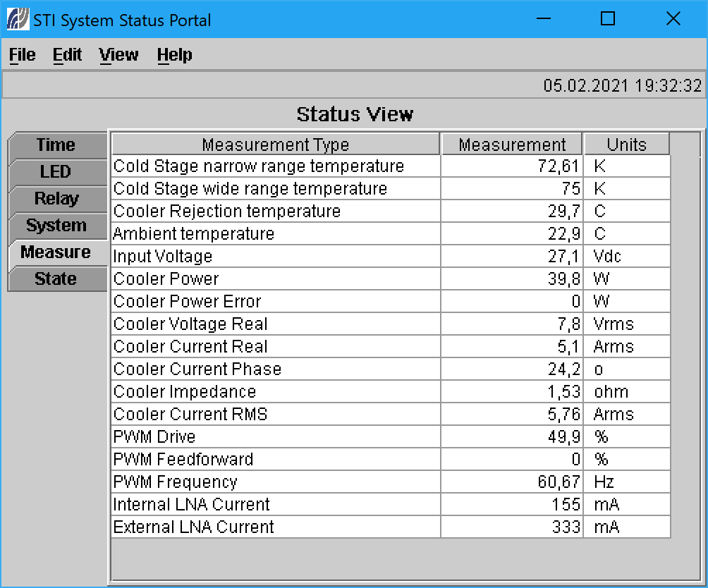Click the Vrms units cell
708x588 pixels.
point(627,324)
